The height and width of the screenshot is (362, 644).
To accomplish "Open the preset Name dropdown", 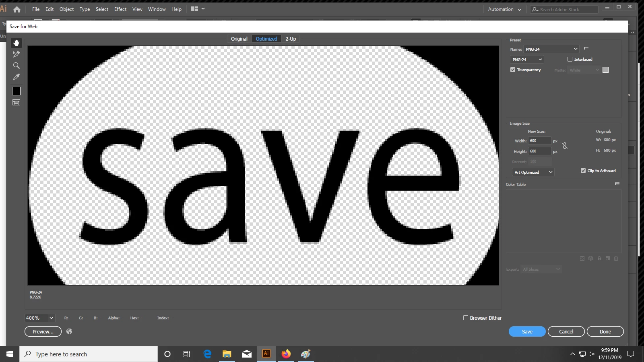I will click(x=551, y=49).
